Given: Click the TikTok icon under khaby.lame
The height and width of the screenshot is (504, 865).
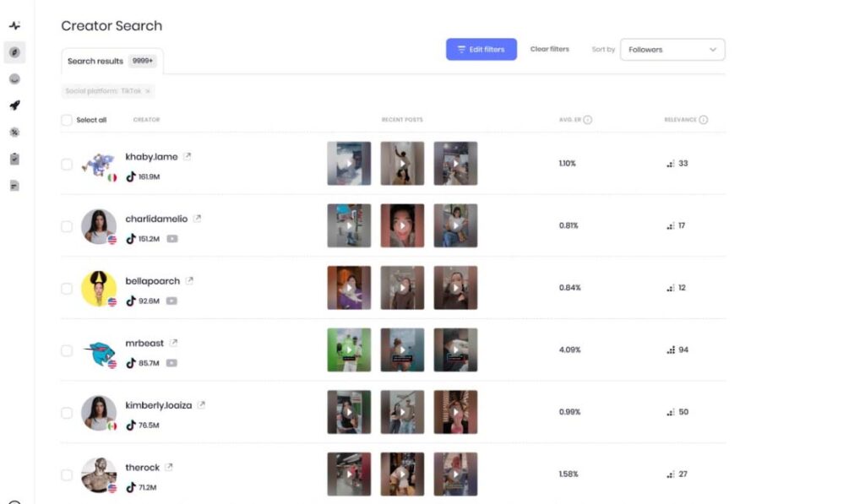Looking at the screenshot, I should click(x=131, y=176).
